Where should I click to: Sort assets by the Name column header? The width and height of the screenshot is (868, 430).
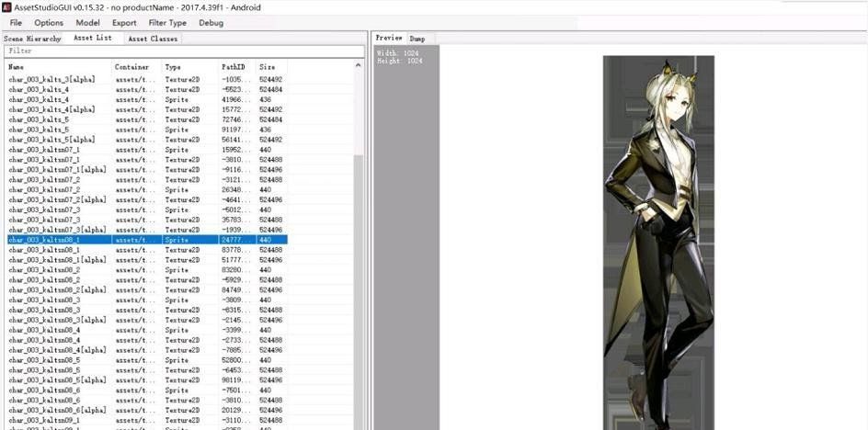point(58,67)
